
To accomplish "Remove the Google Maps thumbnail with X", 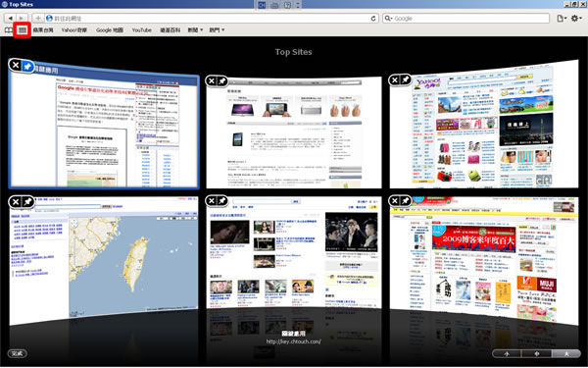I will click(16, 202).
